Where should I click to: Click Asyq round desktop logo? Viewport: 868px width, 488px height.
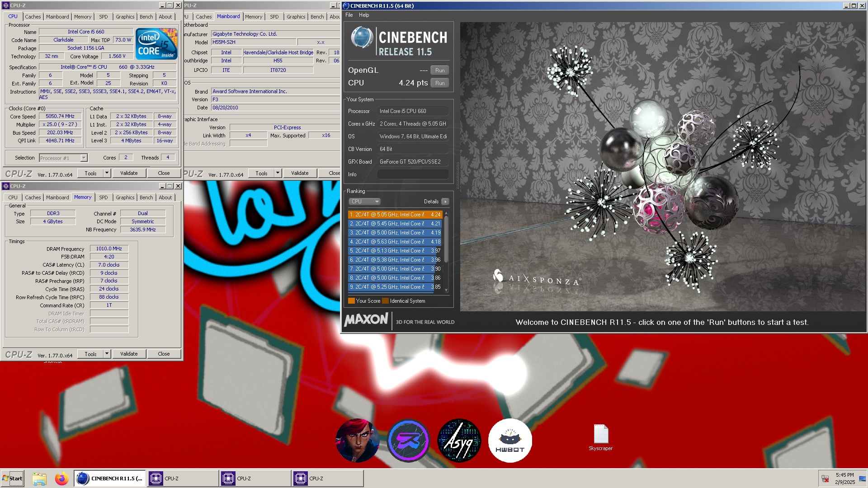coord(459,441)
